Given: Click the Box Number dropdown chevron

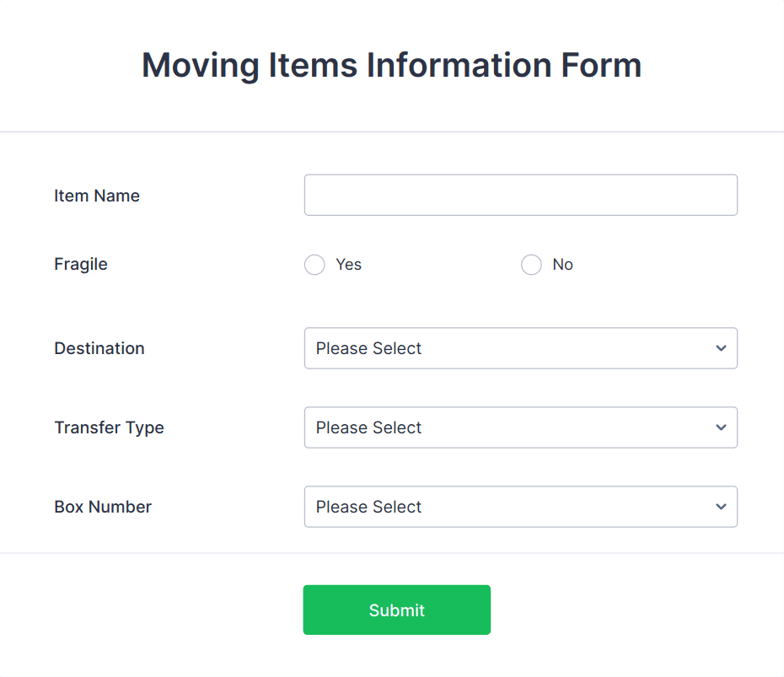Looking at the screenshot, I should (x=721, y=507).
